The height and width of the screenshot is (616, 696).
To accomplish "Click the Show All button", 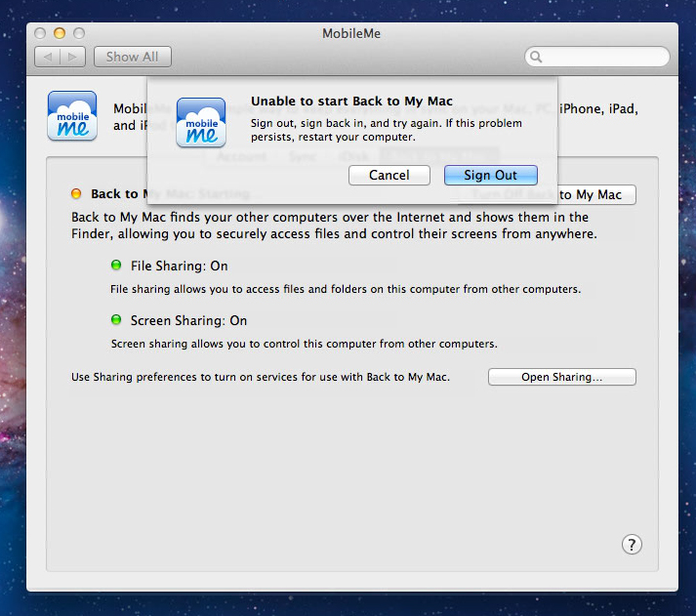I will (x=133, y=57).
